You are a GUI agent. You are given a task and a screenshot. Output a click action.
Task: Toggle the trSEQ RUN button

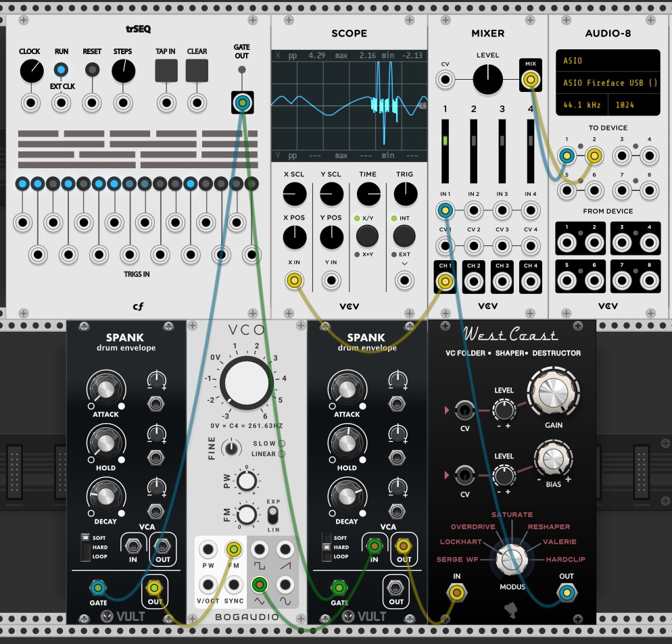(62, 70)
